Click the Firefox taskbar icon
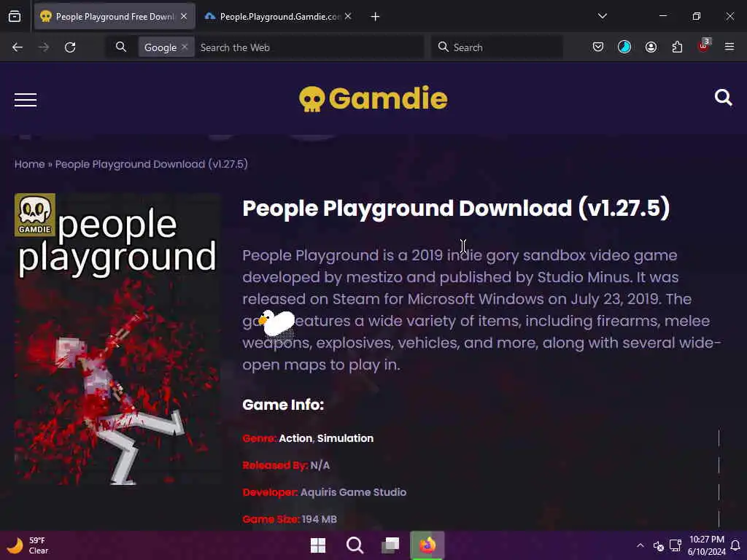Screen dimensions: 747x560 [x=427, y=545]
